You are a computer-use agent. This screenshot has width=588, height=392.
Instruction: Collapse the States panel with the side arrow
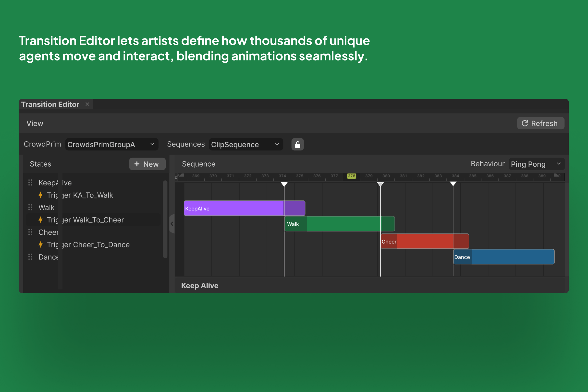(x=172, y=224)
